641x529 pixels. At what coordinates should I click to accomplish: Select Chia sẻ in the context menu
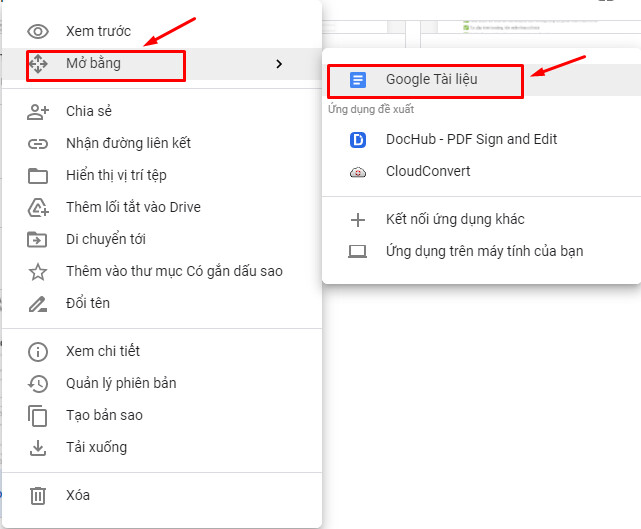(x=162, y=112)
